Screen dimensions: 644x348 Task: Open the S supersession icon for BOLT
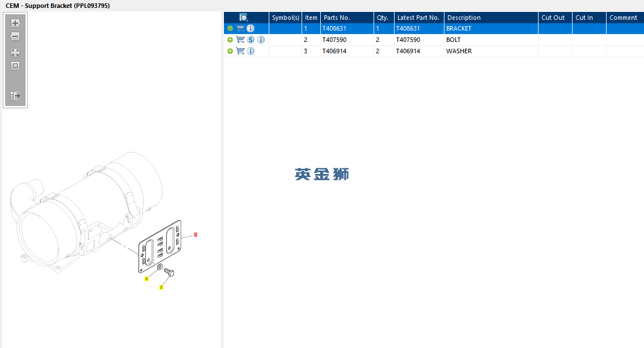[x=251, y=40]
